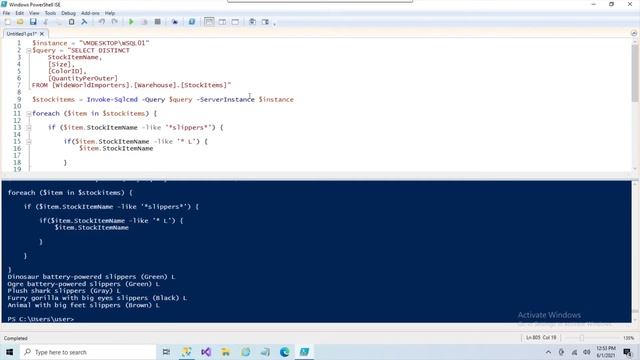Create a new script file

7,22
